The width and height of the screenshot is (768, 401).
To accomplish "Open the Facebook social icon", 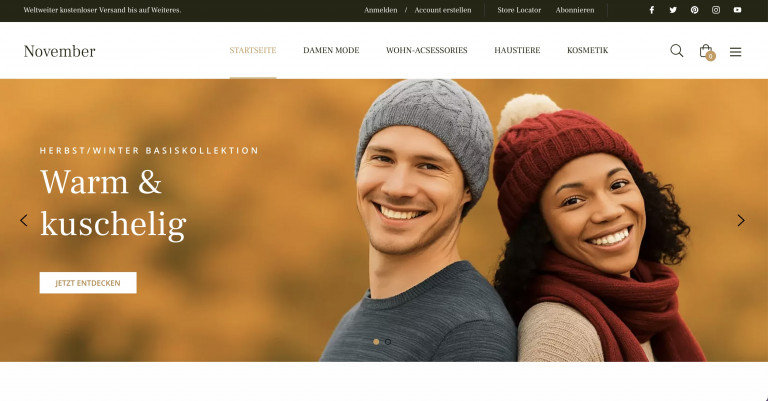I will pyautogui.click(x=651, y=10).
